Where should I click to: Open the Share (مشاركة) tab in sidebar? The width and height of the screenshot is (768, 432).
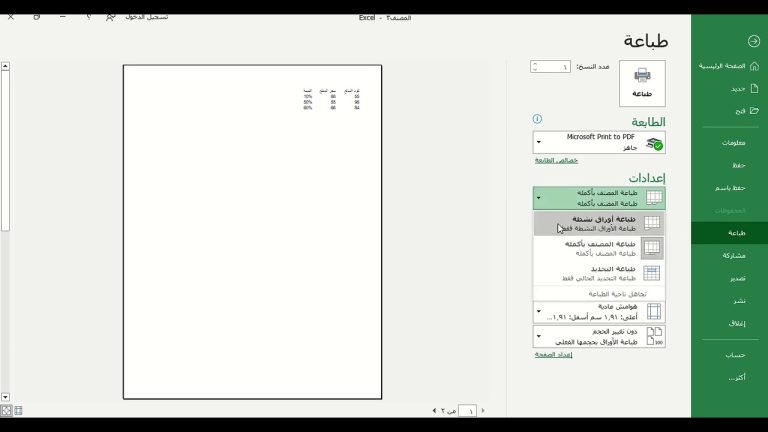tap(734, 256)
